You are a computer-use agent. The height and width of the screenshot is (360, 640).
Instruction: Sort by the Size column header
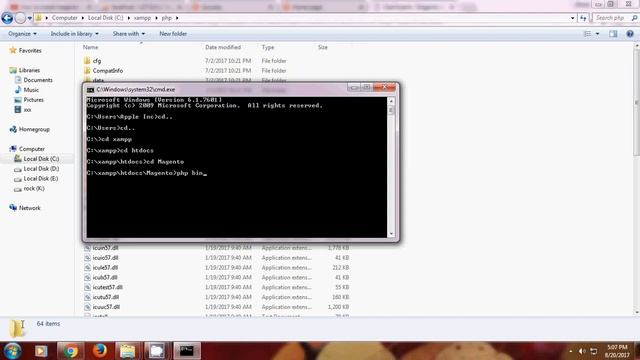pos(322,47)
